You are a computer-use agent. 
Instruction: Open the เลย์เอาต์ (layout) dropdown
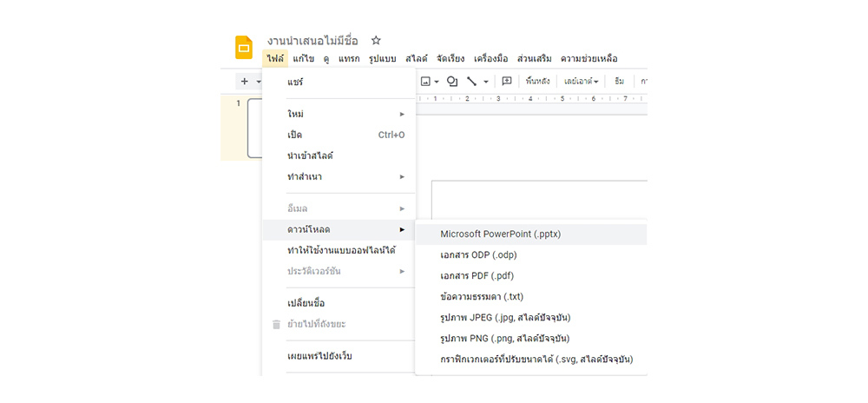(x=582, y=82)
